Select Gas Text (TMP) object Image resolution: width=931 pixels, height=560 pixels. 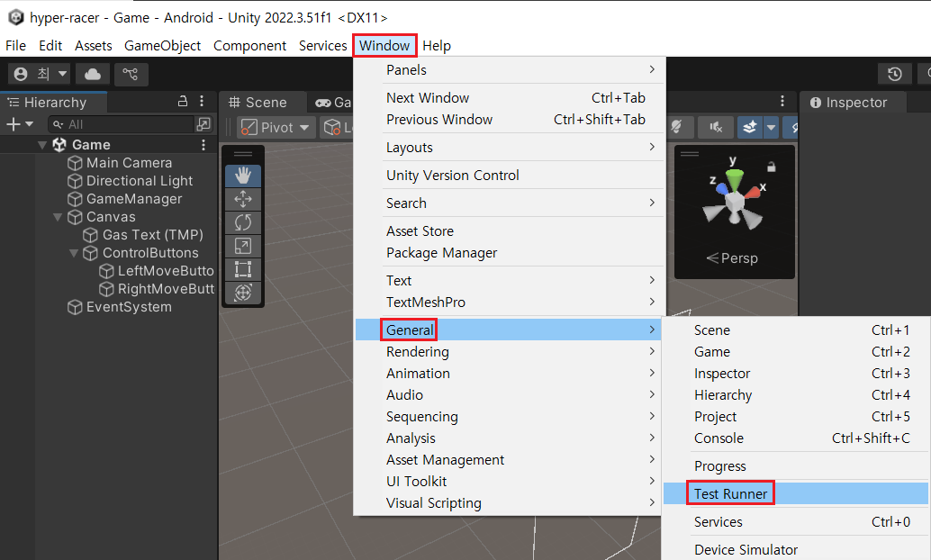tap(152, 235)
